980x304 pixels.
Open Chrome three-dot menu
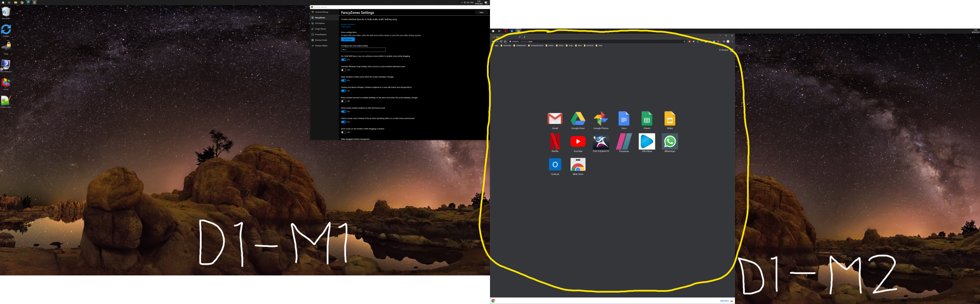(732, 41)
